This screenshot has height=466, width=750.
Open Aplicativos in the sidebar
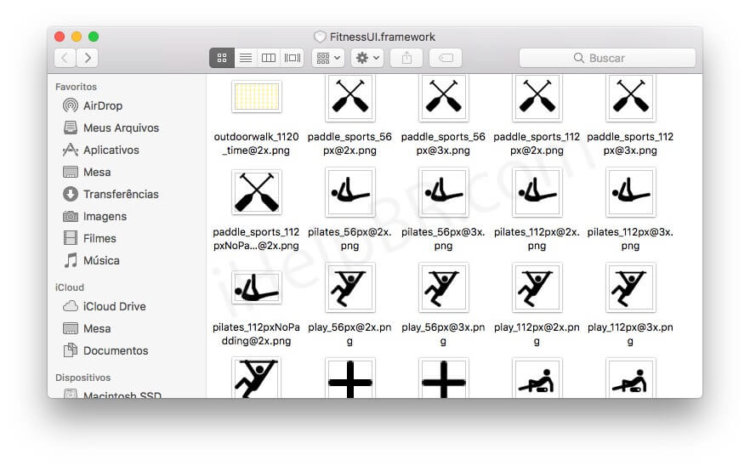click(x=101, y=150)
